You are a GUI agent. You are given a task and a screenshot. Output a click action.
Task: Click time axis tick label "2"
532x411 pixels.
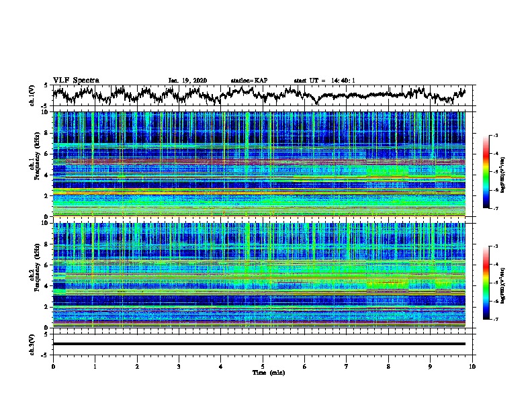pos(137,367)
